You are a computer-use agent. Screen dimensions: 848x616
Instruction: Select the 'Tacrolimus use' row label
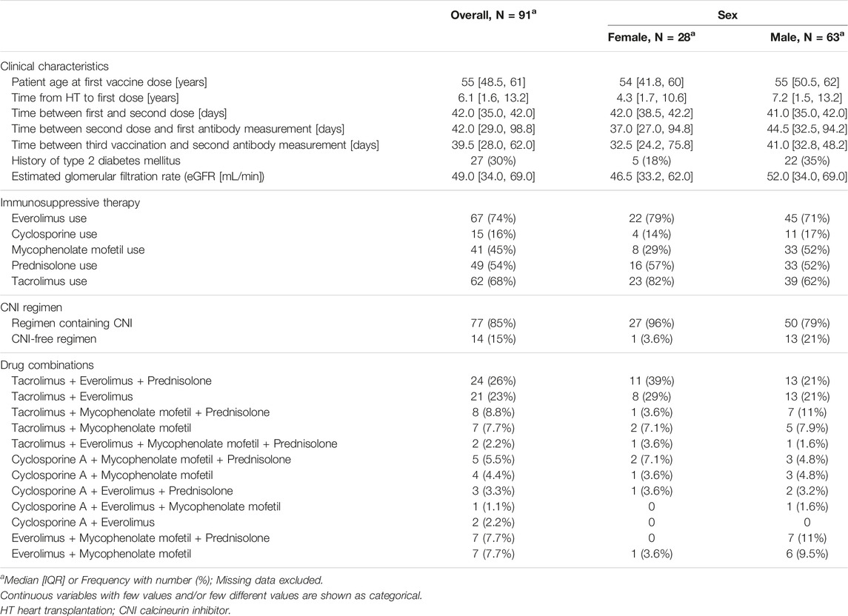tap(49, 281)
